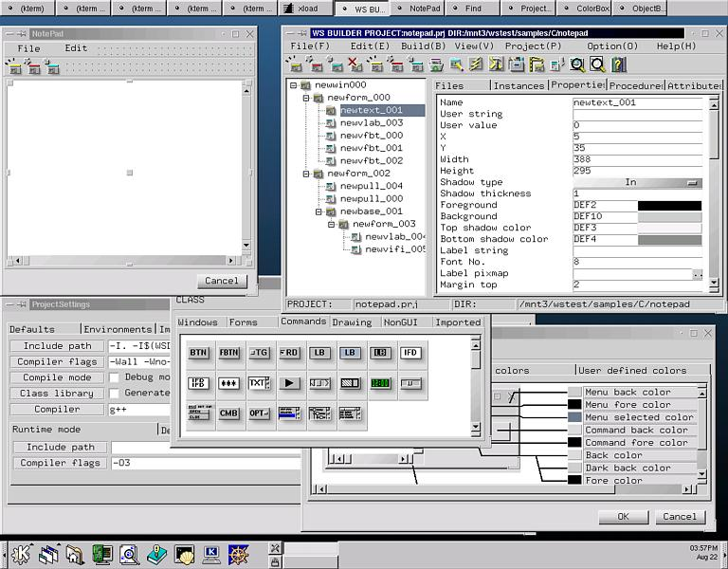Open the KDE K menu gear icon
The height and width of the screenshot is (569, 728).
point(22,555)
